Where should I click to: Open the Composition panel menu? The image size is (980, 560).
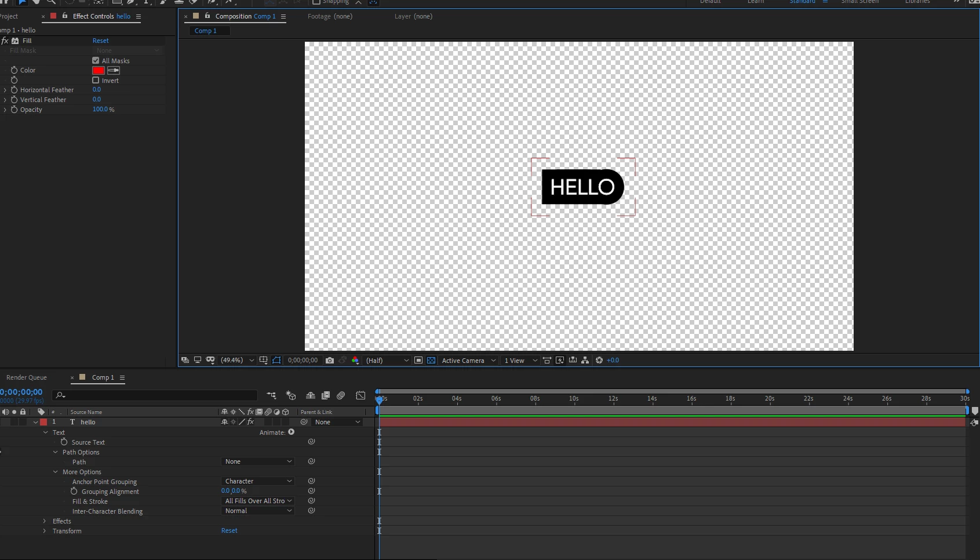click(x=283, y=16)
